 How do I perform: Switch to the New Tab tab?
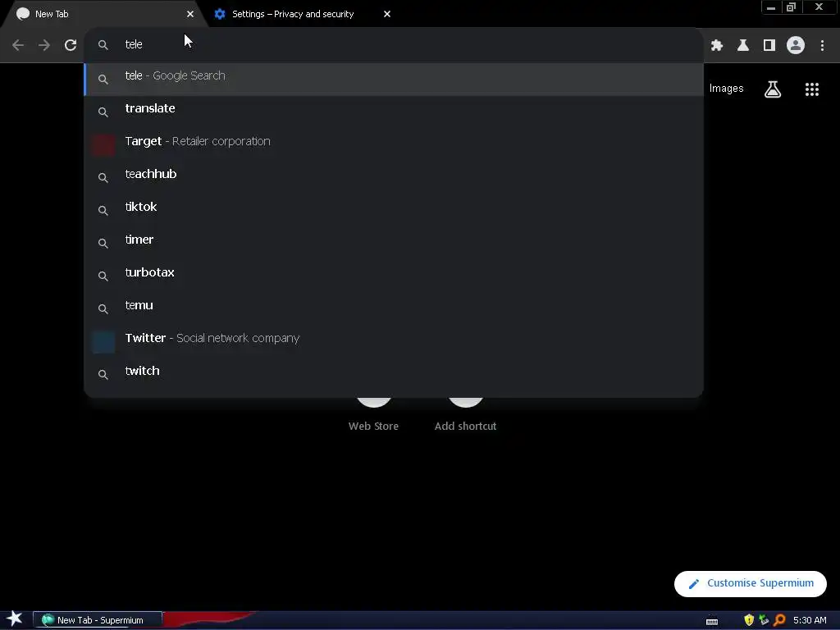pyautogui.click(x=102, y=14)
